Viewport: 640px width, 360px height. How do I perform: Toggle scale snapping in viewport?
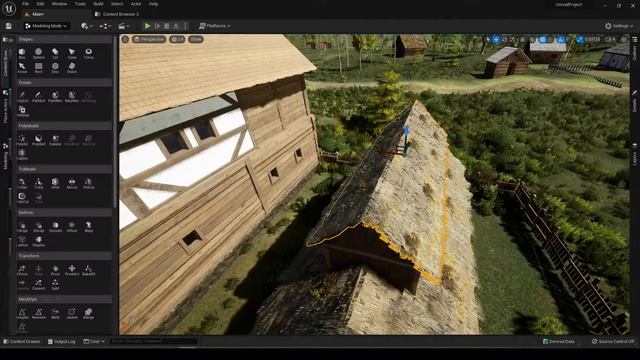(580, 39)
